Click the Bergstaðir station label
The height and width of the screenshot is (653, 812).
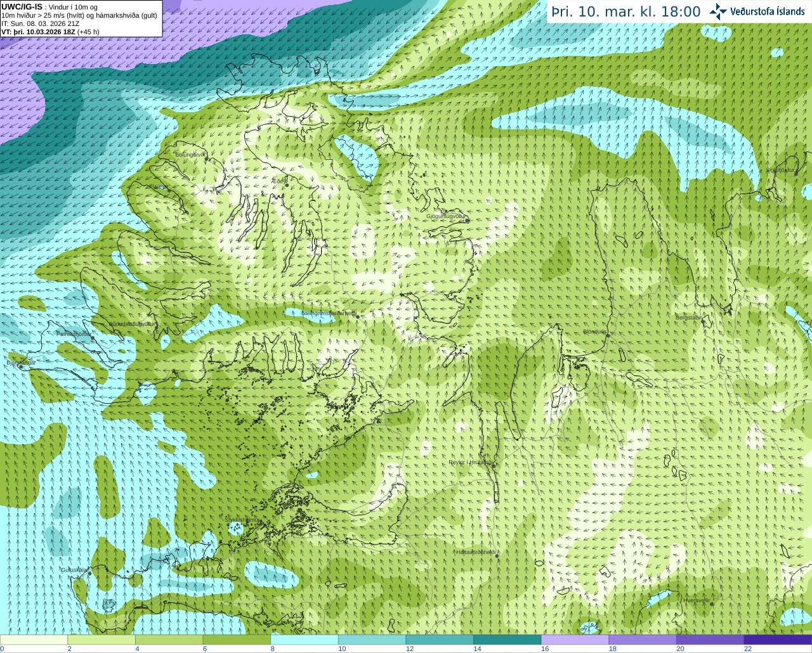point(689,317)
